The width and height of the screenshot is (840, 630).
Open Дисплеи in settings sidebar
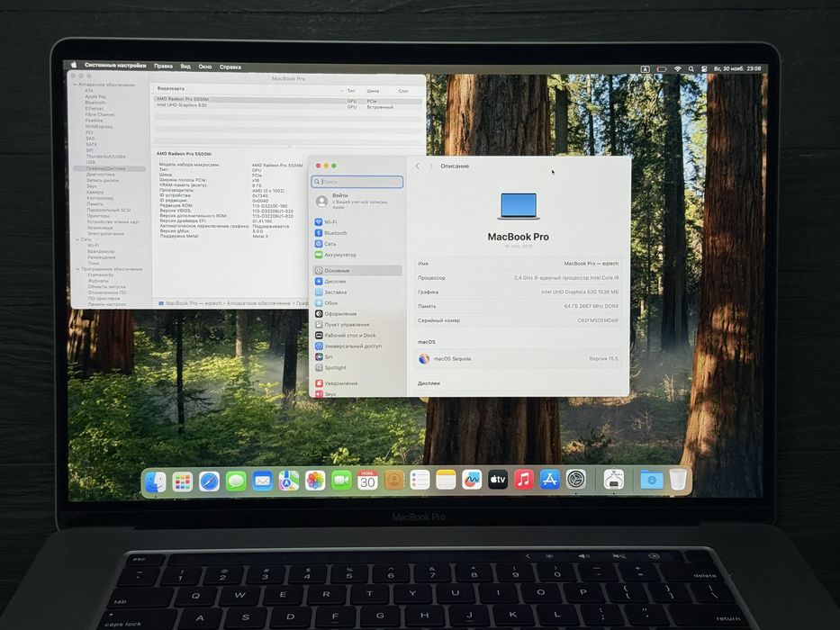tap(357, 281)
